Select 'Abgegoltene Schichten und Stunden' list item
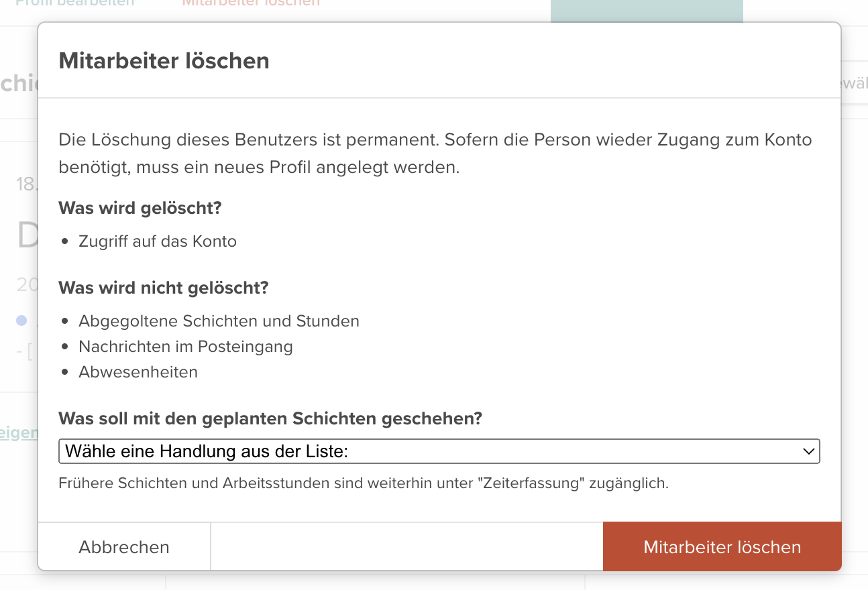 pyautogui.click(x=219, y=321)
